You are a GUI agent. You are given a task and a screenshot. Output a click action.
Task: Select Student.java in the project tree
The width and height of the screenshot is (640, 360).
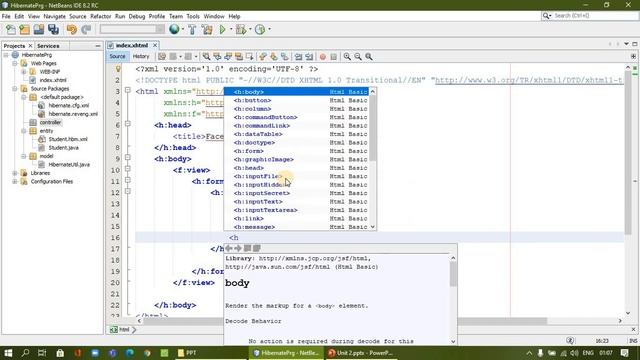(x=63, y=148)
